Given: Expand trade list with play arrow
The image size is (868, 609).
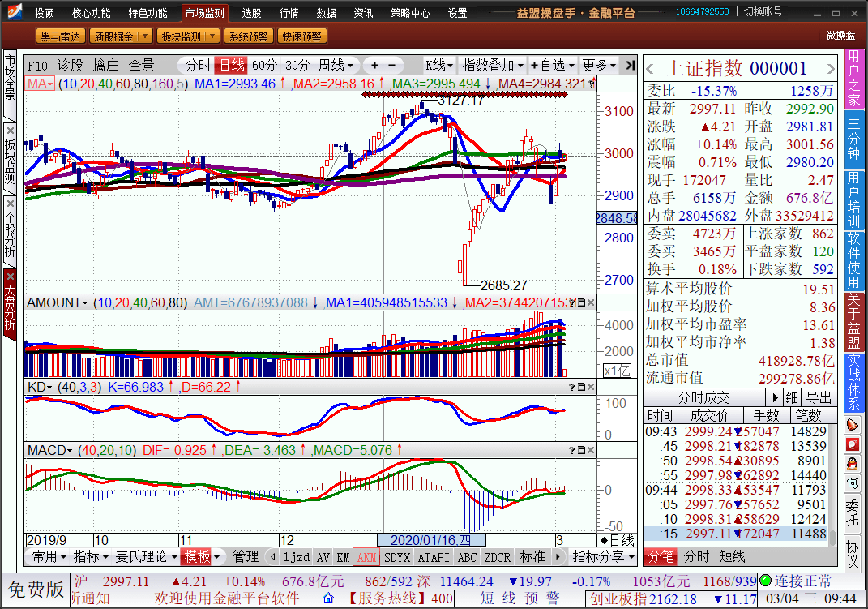Looking at the screenshot, I should [x=775, y=397].
